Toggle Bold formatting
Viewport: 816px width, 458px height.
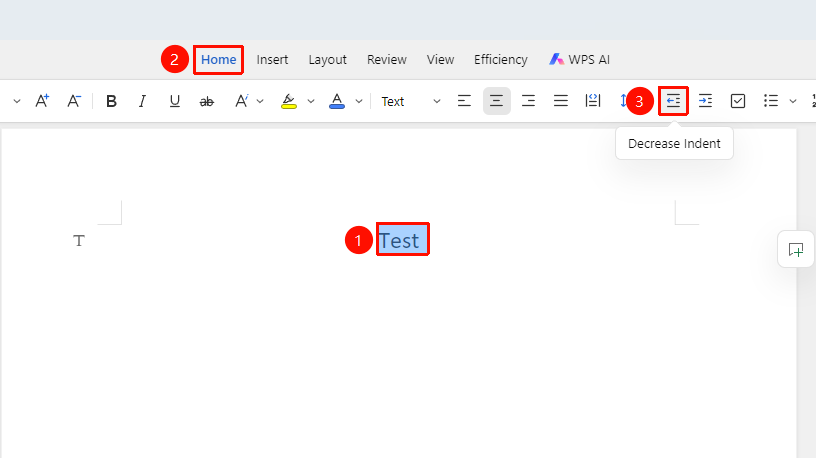coord(111,101)
